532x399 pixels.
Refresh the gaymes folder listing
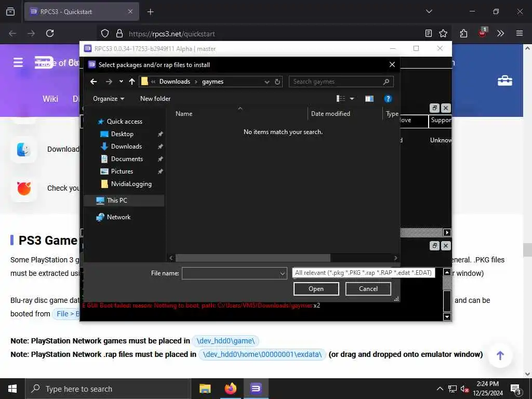[x=277, y=82]
